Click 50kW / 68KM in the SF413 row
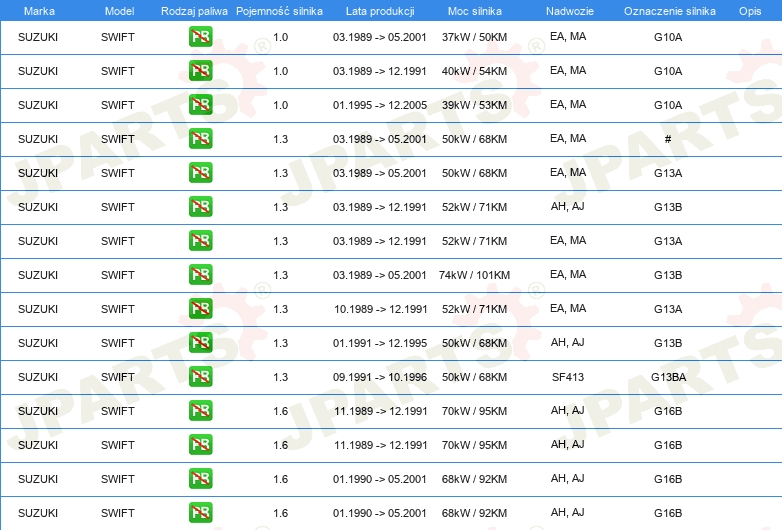The height and width of the screenshot is (530, 782). tap(474, 377)
